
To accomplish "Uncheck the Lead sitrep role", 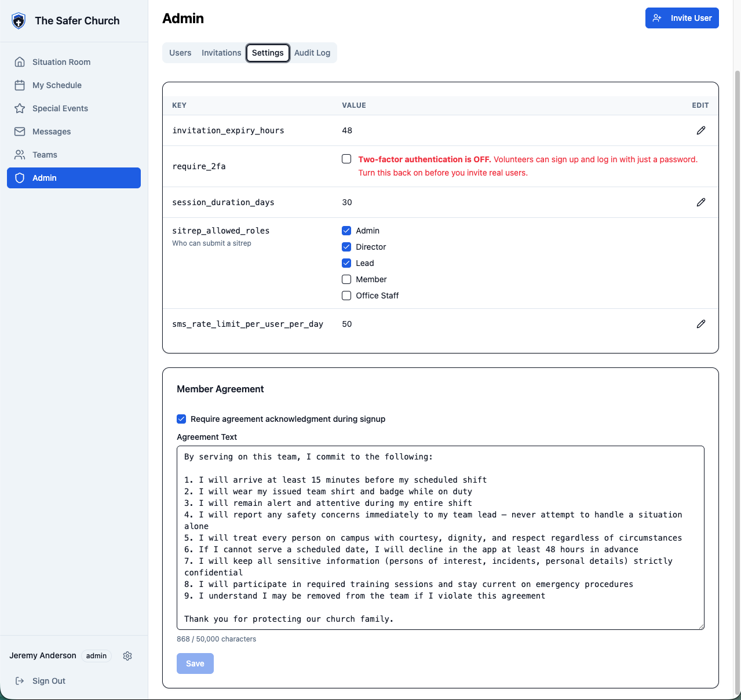I will coord(346,263).
